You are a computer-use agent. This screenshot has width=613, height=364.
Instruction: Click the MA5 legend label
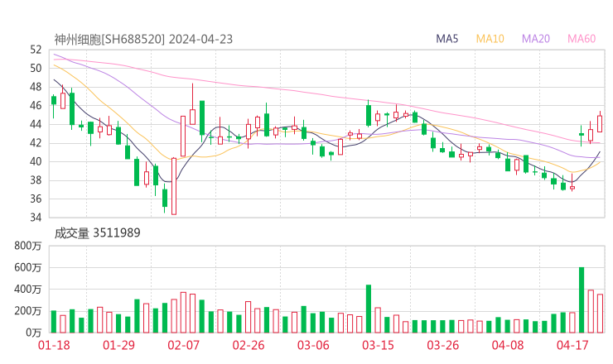(x=446, y=39)
